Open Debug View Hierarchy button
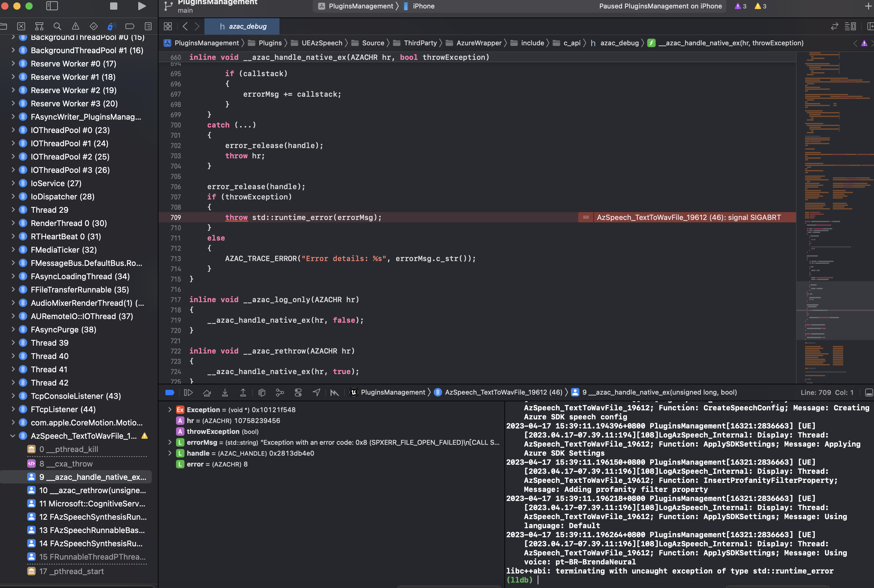Screen dimensions: 874x588 tap(262, 393)
